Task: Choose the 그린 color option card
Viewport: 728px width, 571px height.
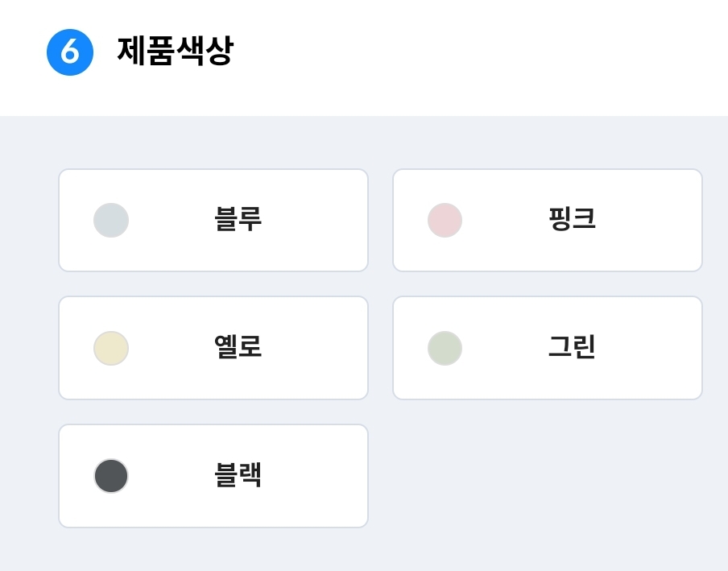Action: point(548,348)
